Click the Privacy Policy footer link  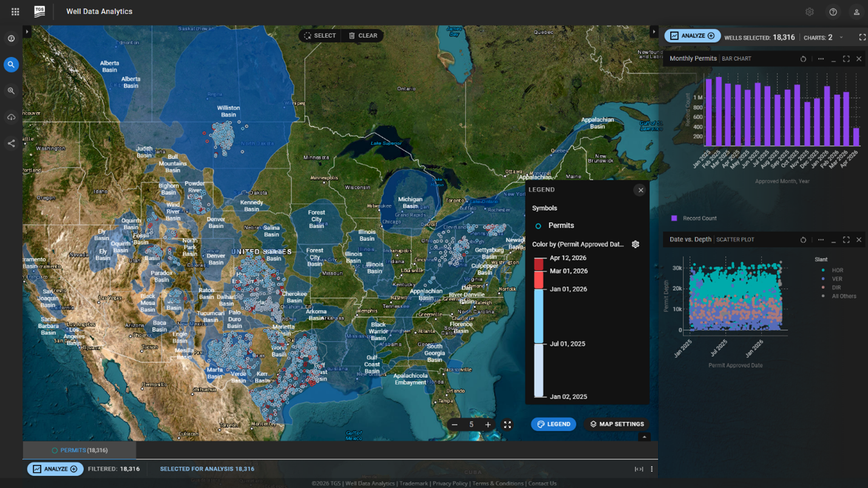(450, 484)
